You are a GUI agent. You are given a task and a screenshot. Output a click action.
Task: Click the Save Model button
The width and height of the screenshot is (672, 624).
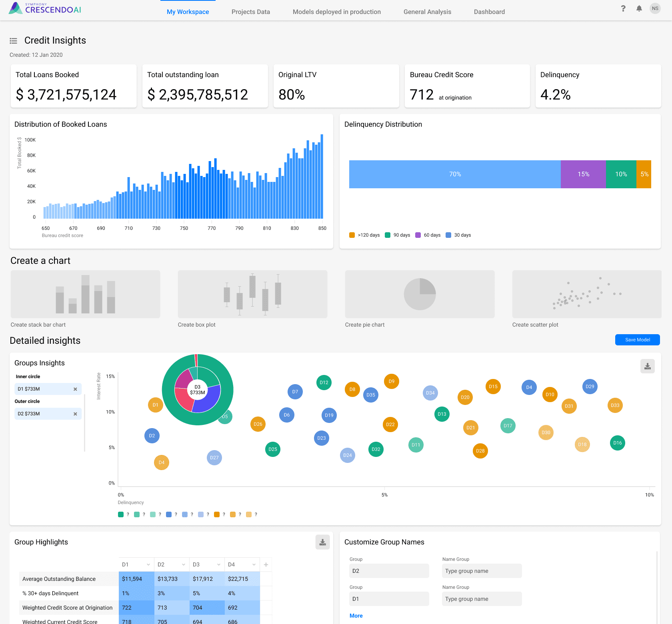tap(638, 340)
